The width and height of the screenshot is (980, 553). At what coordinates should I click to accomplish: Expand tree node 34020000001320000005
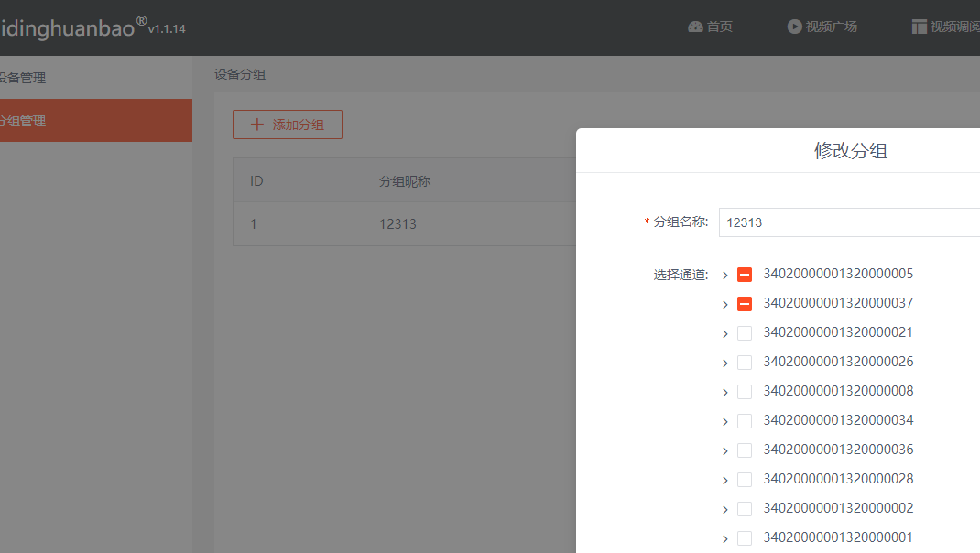725,275
